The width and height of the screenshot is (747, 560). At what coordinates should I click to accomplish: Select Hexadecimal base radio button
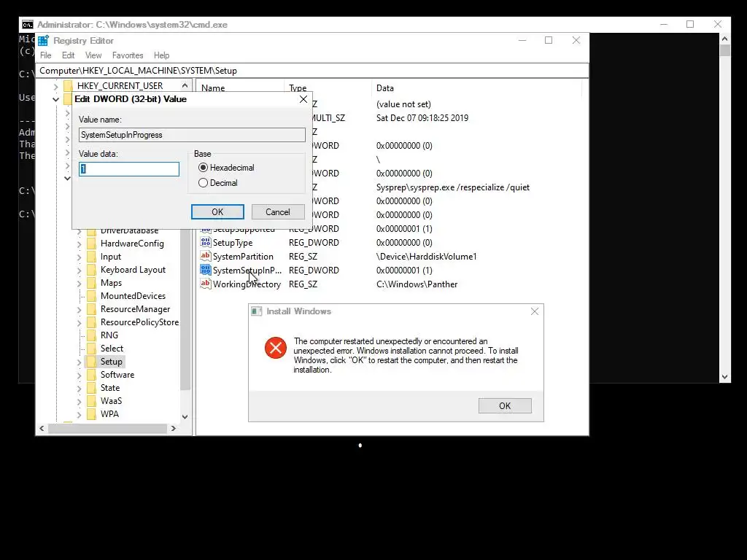point(203,168)
